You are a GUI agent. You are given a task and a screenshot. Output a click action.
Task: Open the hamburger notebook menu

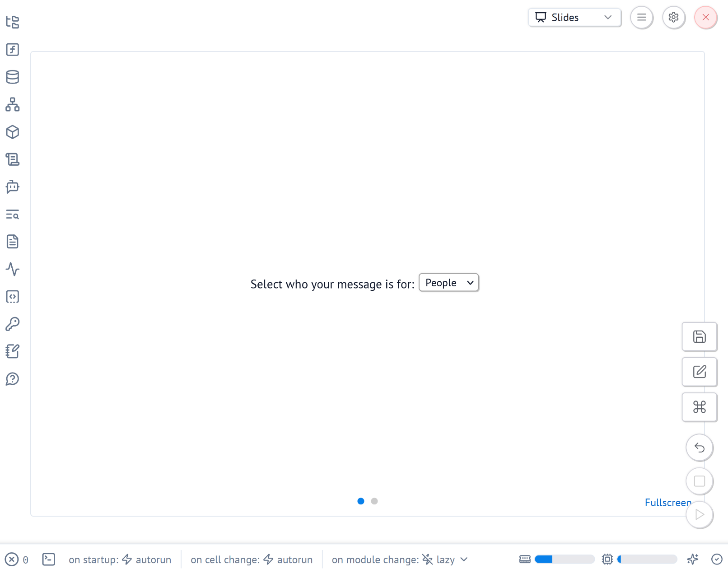coord(641,18)
